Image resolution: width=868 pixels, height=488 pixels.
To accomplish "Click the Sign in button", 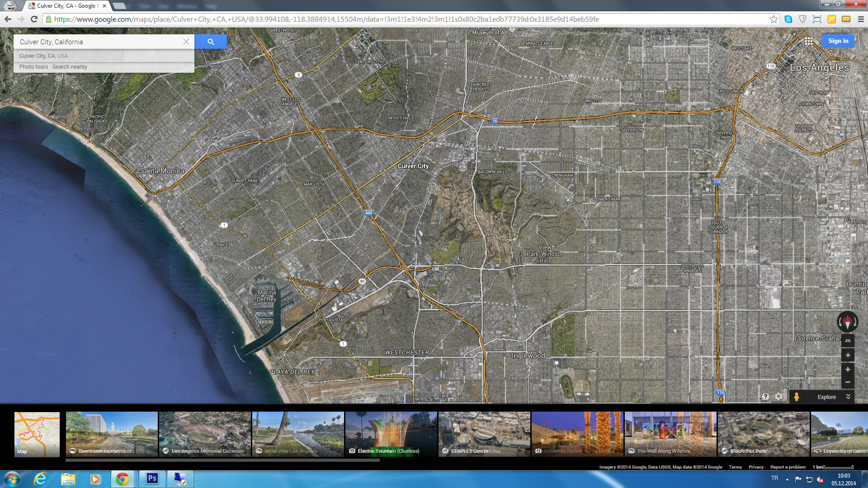I will (838, 41).
